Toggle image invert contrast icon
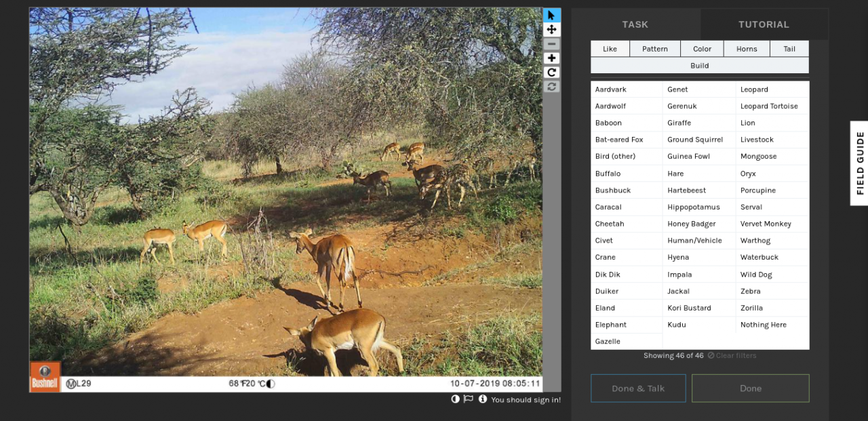 (x=456, y=399)
